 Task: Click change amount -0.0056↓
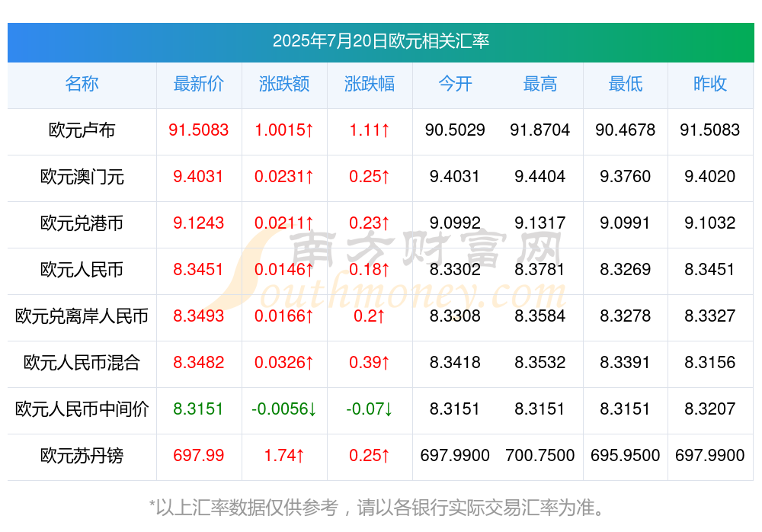click(284, 409)
